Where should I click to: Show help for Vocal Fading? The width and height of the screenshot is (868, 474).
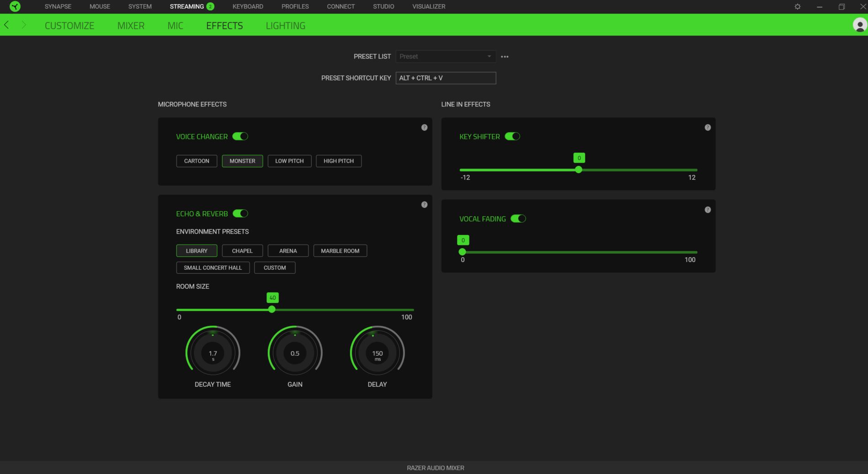click(x=708, y=210)
